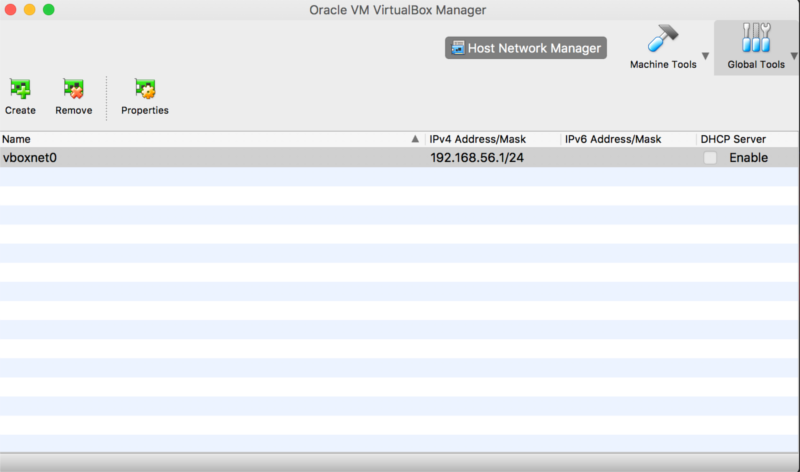Select the vboxnet0 network name
Image resolution: width=800 pixels, height=472 pixels.
point(30,158)
